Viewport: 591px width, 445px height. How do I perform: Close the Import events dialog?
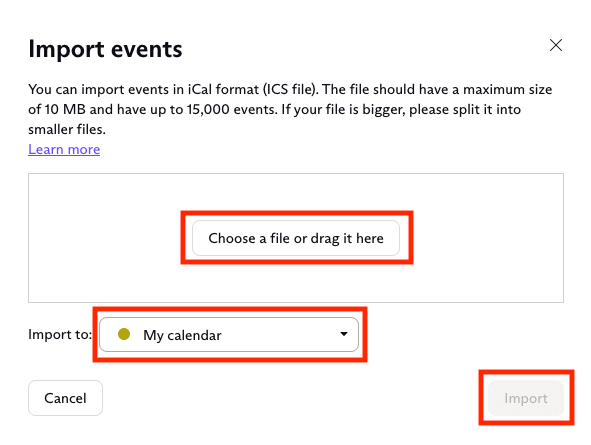click(556, 45)
